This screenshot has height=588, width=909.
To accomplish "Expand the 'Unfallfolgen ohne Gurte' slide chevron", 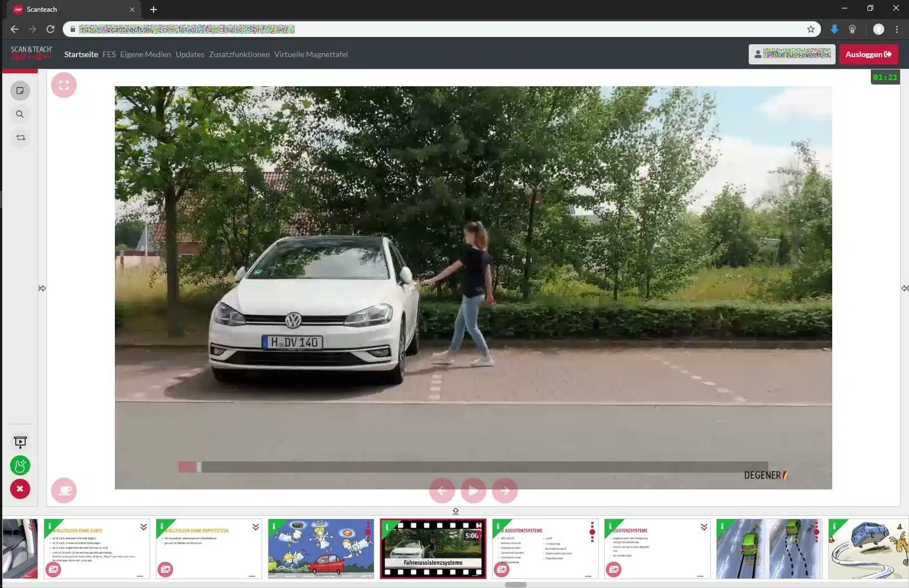I will [143, 527].
